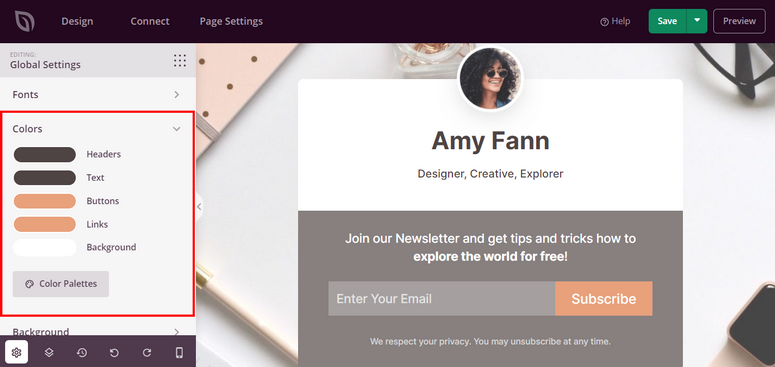Pick the Headers color swatch

pos(44,155)
